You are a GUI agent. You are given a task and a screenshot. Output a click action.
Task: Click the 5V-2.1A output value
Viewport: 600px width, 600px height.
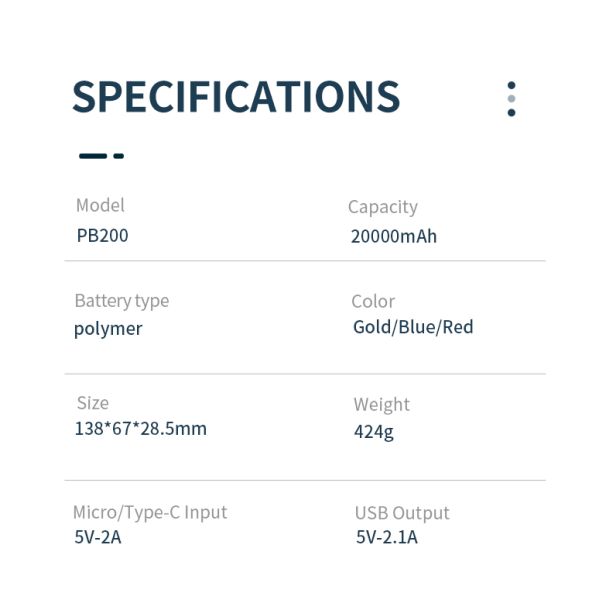386,538
